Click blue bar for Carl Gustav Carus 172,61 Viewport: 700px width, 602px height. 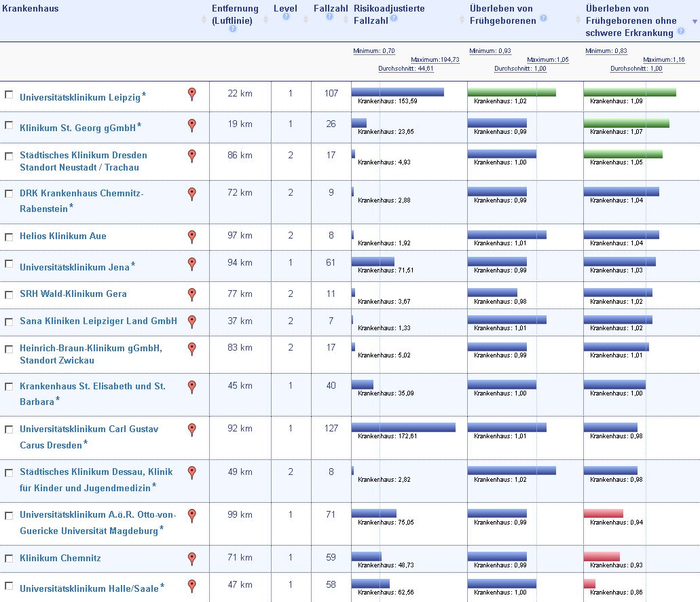[x=403, y=427]
